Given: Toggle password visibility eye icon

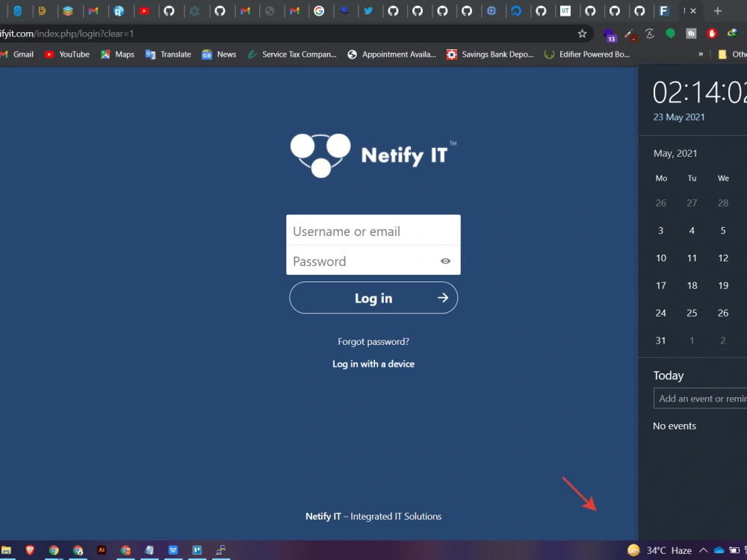Looking at the screenshot, I should click(x=445, y=261).
